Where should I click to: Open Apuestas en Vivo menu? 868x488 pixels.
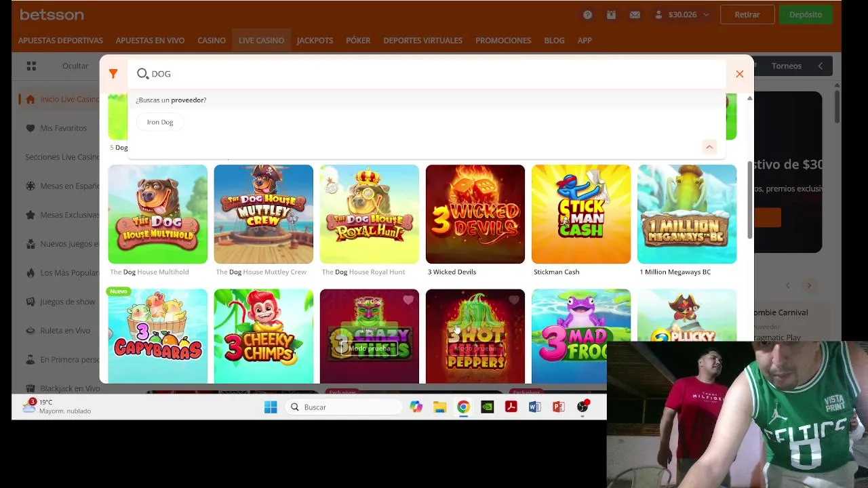tap(150, 41)
